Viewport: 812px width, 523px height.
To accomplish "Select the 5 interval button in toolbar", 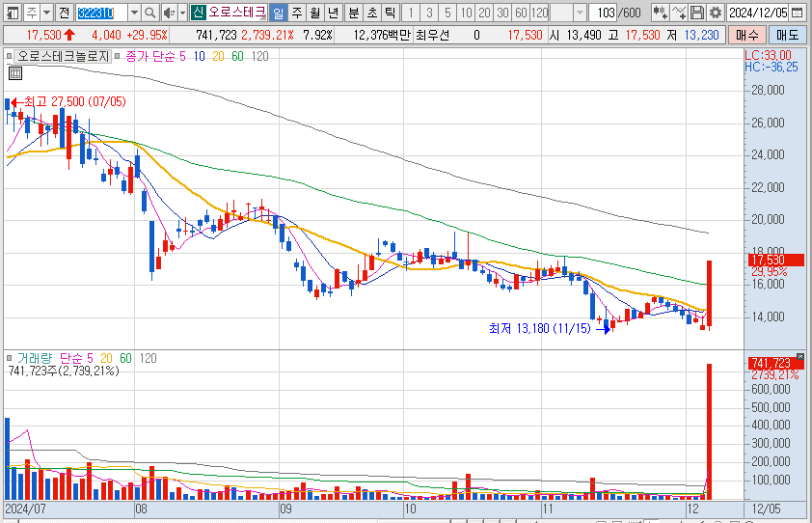I will 447,13.
